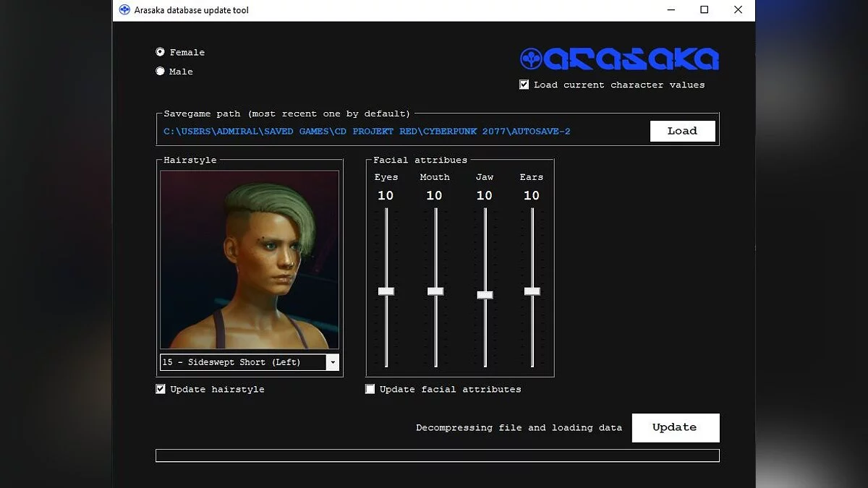Disable the Update hairstyle checkbox
This screenshot has width=868, height=488.
tap(161, 389)
